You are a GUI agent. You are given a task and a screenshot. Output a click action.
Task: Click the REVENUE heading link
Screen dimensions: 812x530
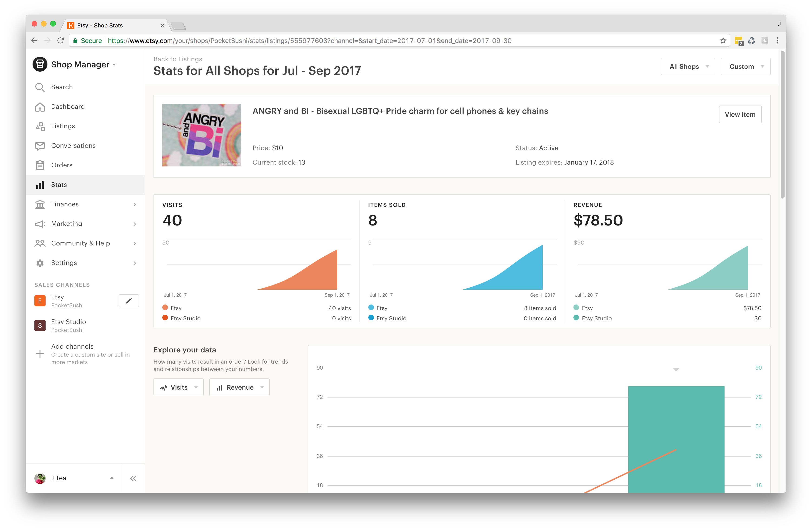(588, 205)
